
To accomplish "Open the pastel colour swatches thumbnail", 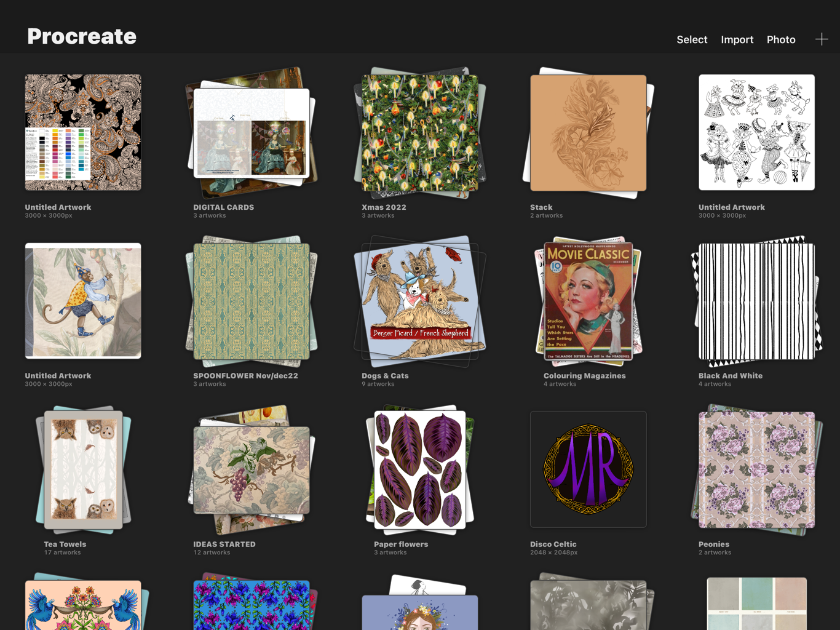I will pyautogui.click(x=756, y=604).
